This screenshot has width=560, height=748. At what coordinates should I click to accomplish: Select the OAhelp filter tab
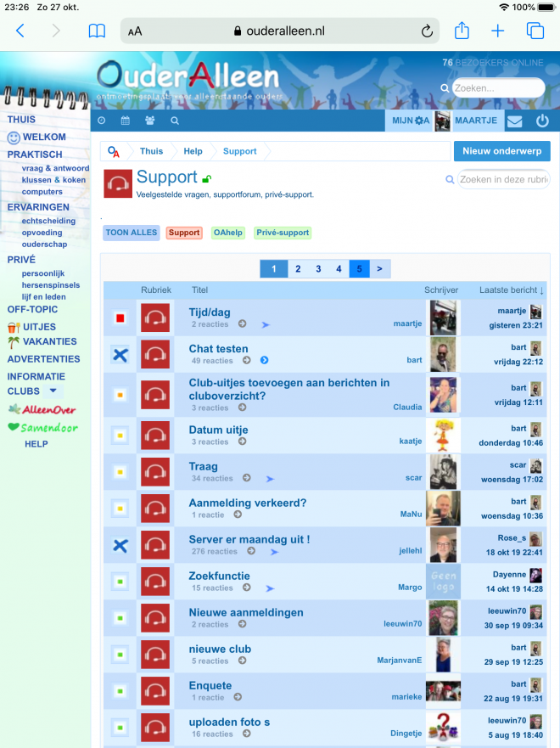click(x=227, y=233)
